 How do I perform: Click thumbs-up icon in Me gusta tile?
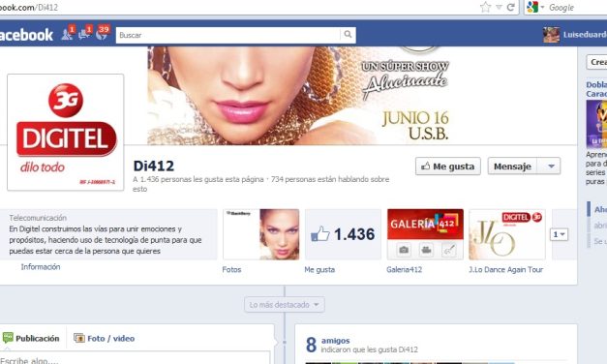pos(320,233)
